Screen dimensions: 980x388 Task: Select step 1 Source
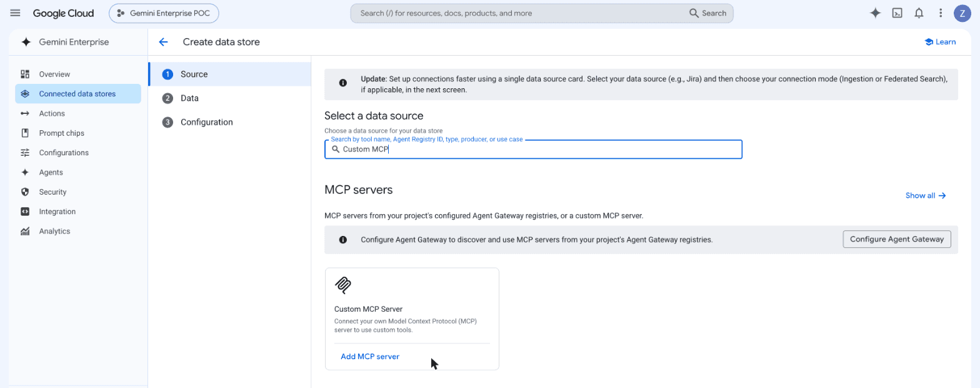[229, 74]
